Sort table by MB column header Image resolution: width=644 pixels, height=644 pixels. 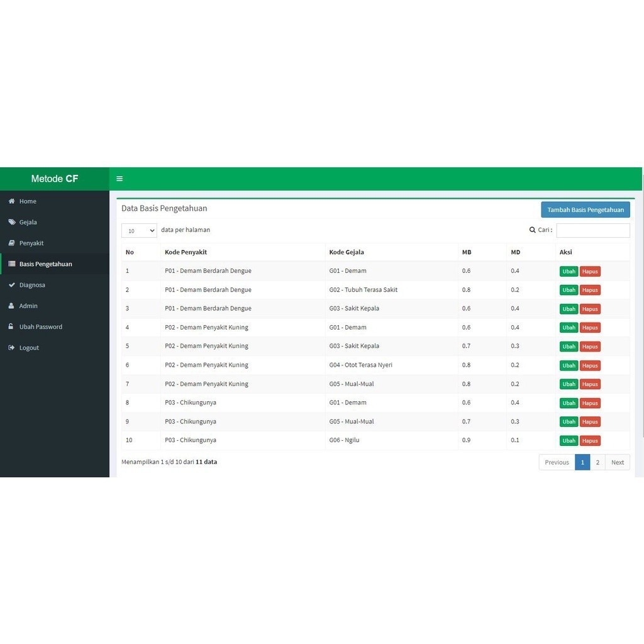(x=467, y=252)
